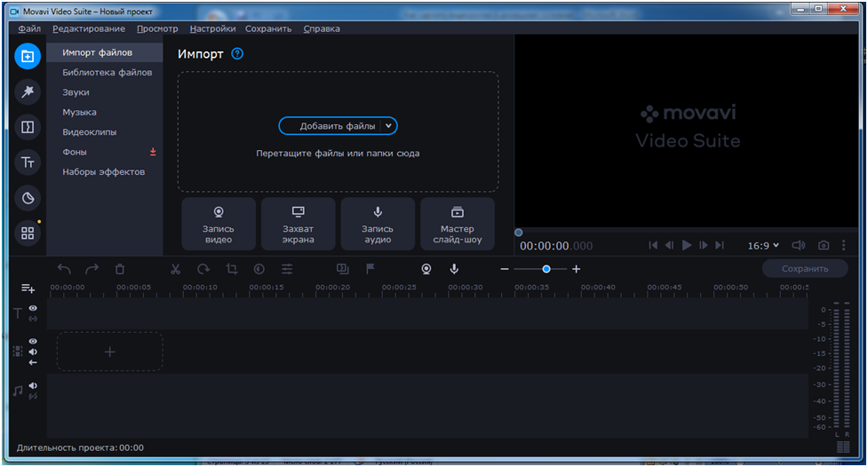Click the Import help question mark
The height and width of the screenshot is (467, 868).
point(237,53)
